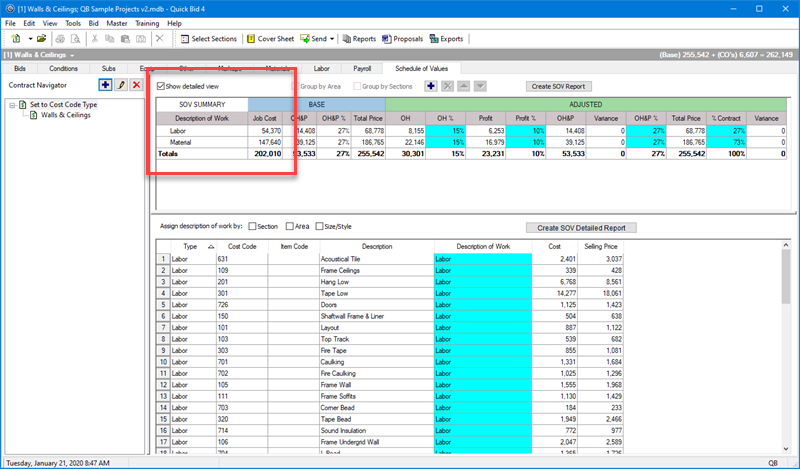The height and width of the screenshot is (470, 800).
Task: Collapse the Set to Cost Code Type node
Action: (x=12, y=105)
